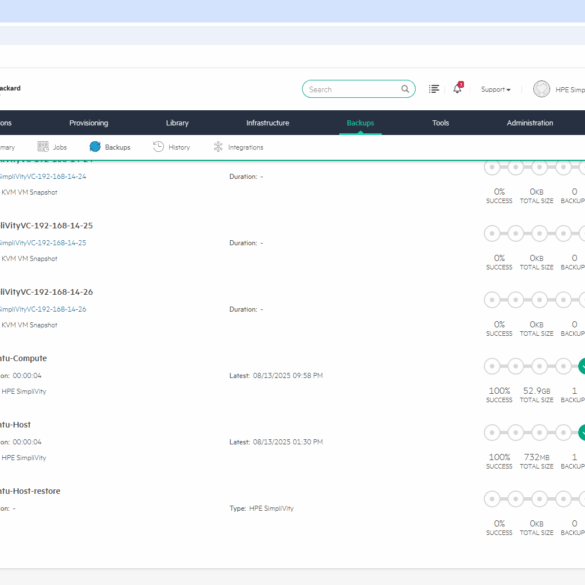585x585 pixels.
Task: Open the liVityVC-192-168-14-25 backup title
Action: pyautogui.click(x=46, y=226)
